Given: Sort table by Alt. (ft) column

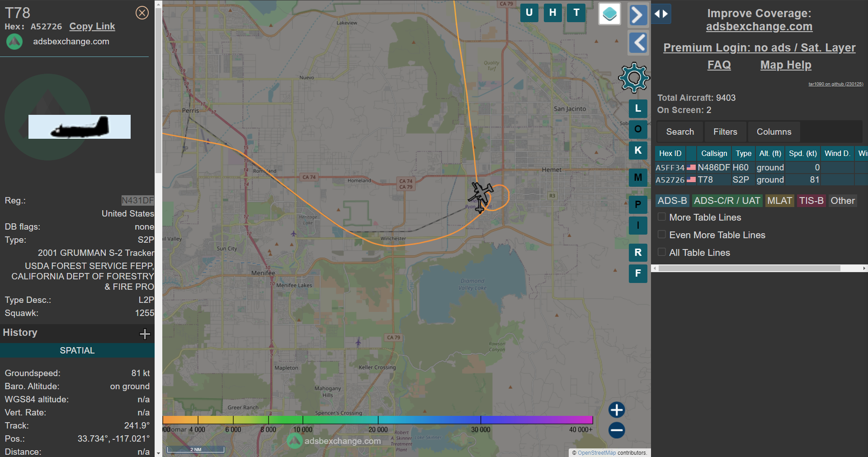Looking at the screenshot, I should click(770, 154).
